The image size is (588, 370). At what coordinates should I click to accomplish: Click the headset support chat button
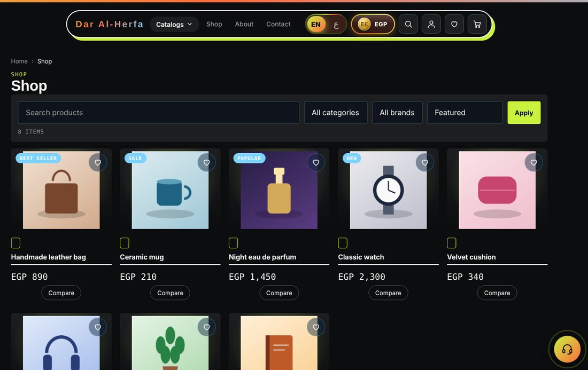pyautogui.click(x=567, y=349)
